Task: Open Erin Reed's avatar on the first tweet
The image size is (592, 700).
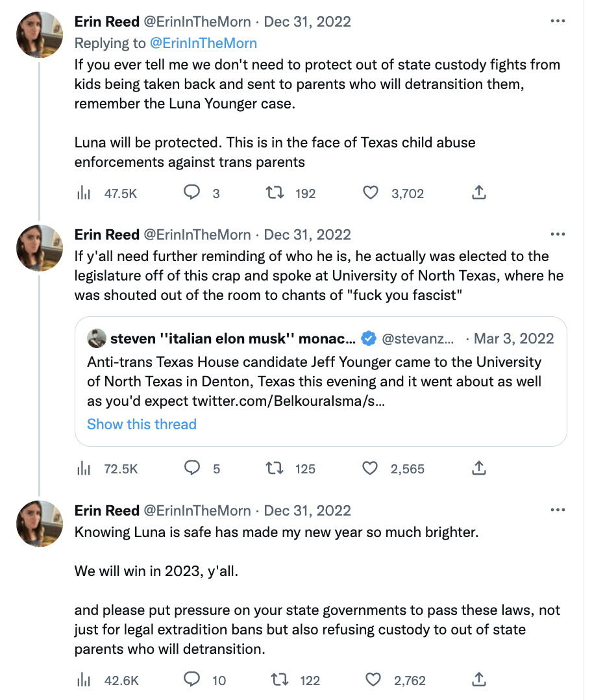Action: pyautogui.click(x=40, y=34)
